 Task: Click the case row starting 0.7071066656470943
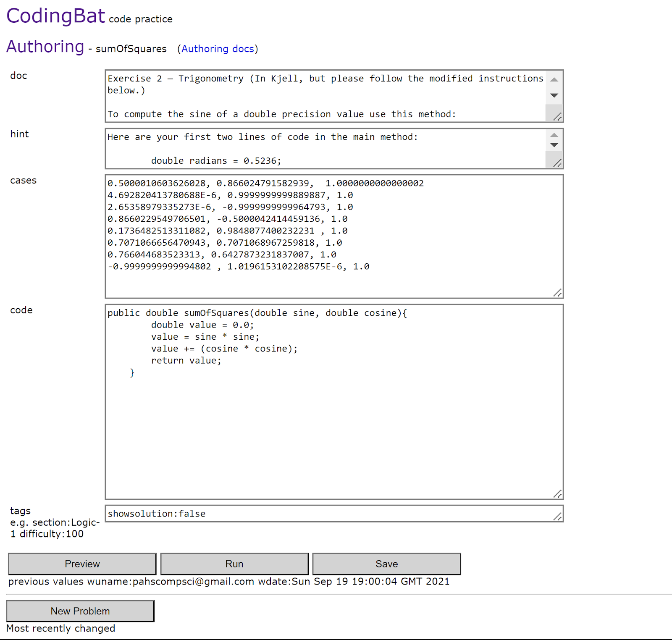tap(225, 243)
